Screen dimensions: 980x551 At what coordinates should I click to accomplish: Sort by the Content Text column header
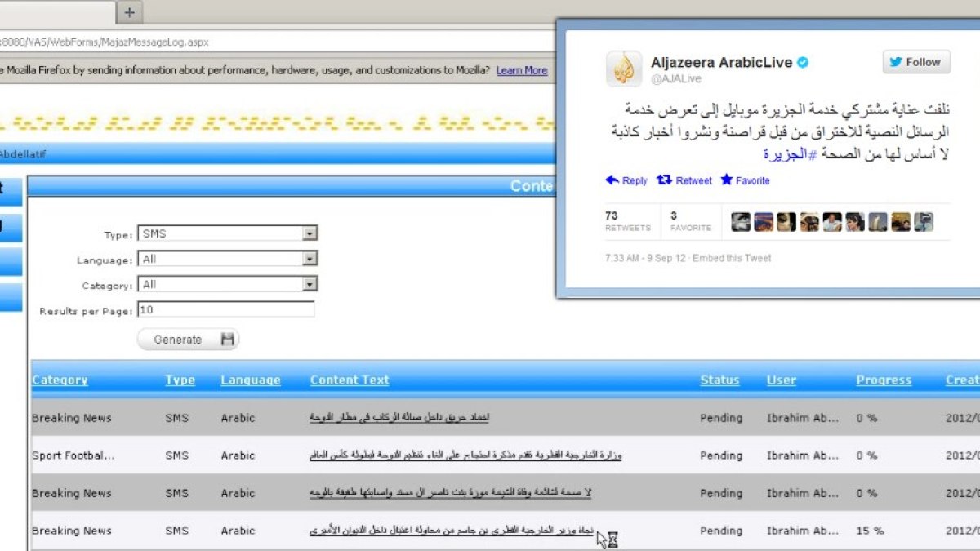coord(350,380)
